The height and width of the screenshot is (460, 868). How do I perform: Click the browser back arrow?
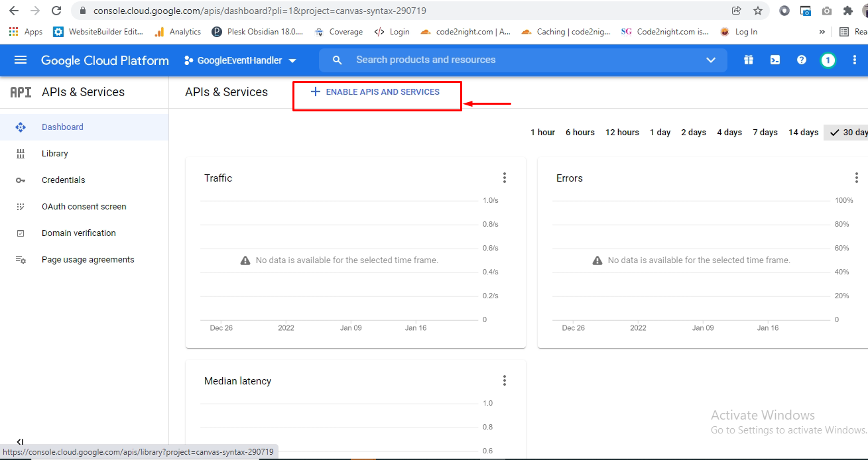click(13, 11)
